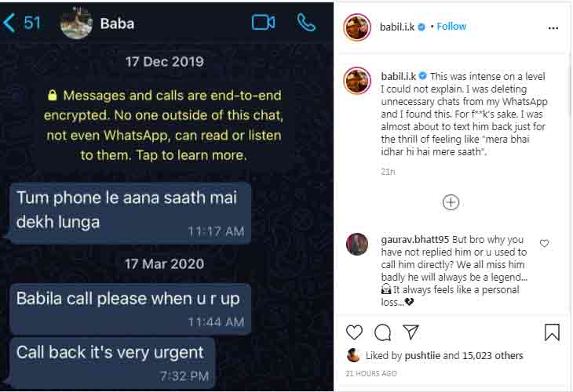Tap the back arrow next to 51
The width and height of the screenshot is (573, 392).
click(9, 23)
